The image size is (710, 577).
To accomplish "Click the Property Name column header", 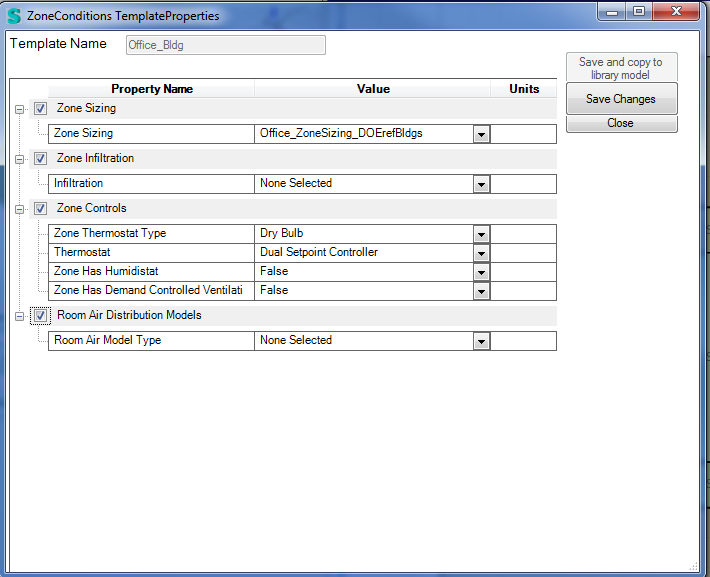I will click(151, 89).
